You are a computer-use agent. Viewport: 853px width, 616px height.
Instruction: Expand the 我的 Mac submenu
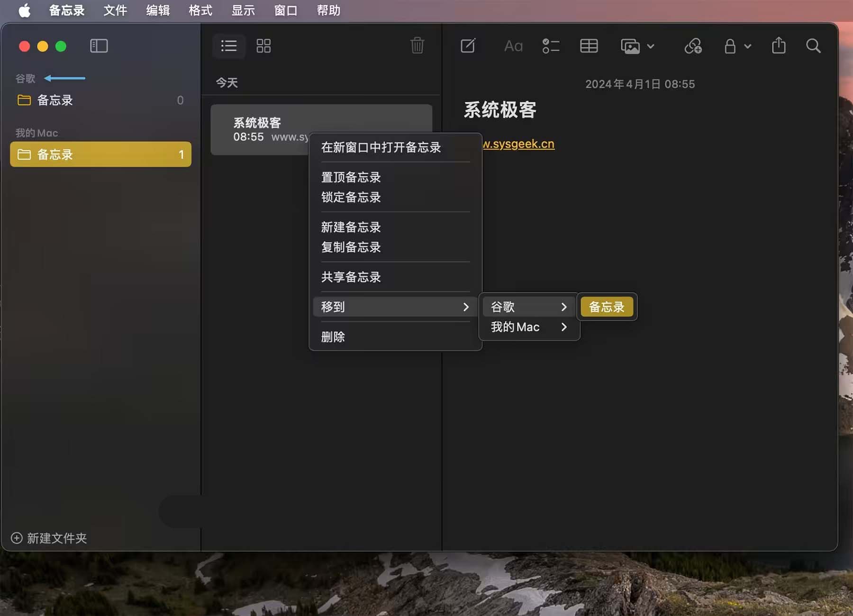click(x=529, y=327)
